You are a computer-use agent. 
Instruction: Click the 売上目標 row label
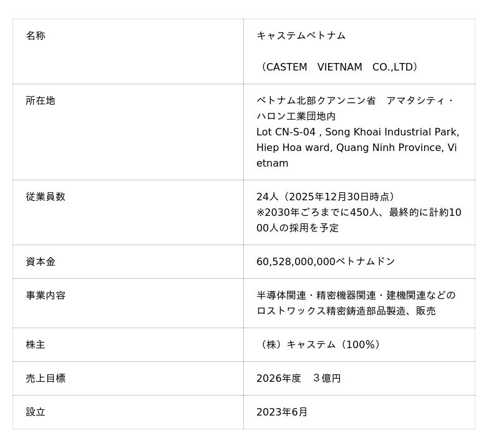[x=46, y=378]
